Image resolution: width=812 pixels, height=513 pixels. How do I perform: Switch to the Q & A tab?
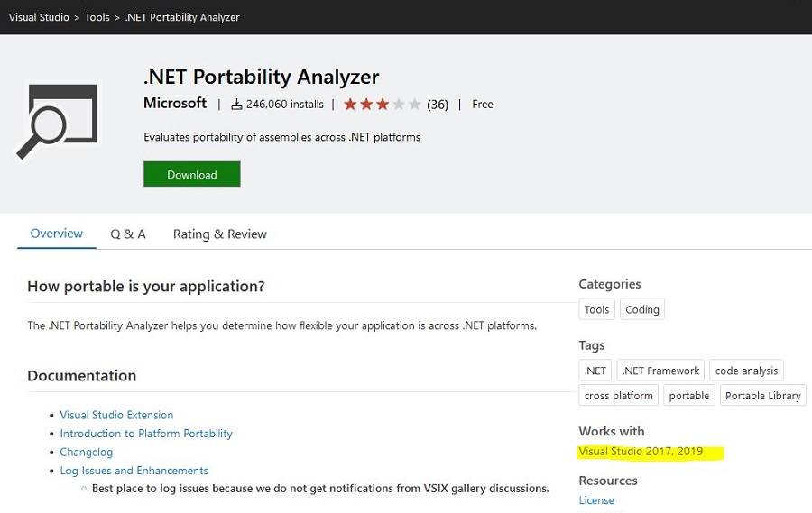coord(128,234)
